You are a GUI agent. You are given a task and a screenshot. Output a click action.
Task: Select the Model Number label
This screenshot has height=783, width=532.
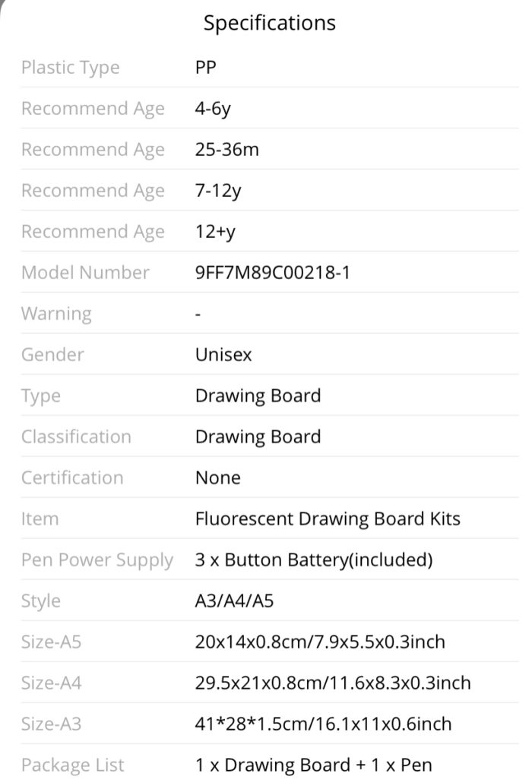coord(85,273)
